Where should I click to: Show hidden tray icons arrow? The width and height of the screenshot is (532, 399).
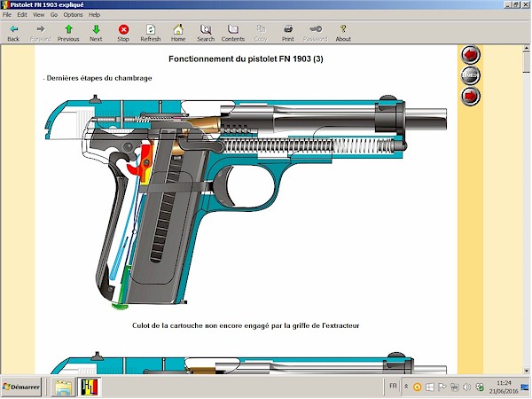[x=406, y=387]
